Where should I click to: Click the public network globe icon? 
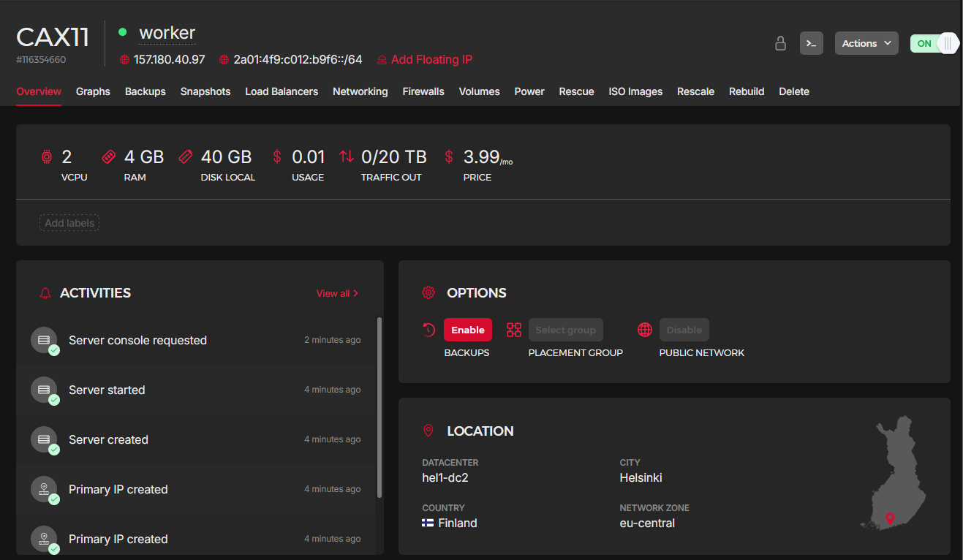click(x=645, y=330)
